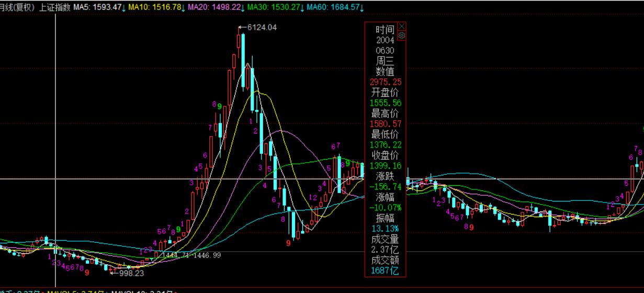Click the 成交额 value 1687亿
The height and width of the screenshot is (293, 644).
point(385,271)
